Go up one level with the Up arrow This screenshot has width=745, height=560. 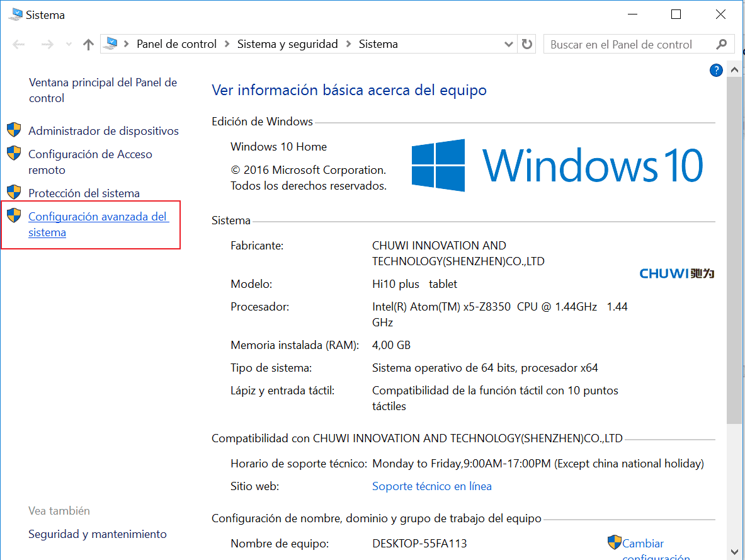click(x=88, y=45)
